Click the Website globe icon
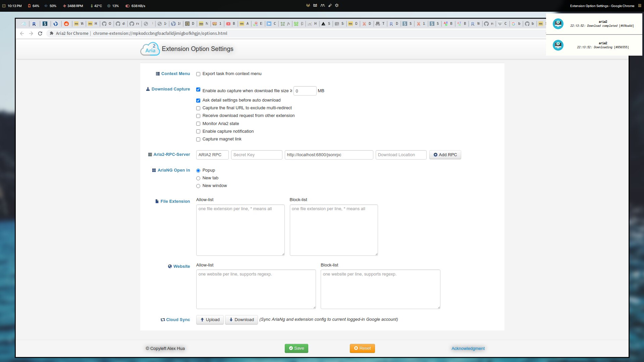The height and width of the screenshot is (362, 644). [x=170, y=266]
